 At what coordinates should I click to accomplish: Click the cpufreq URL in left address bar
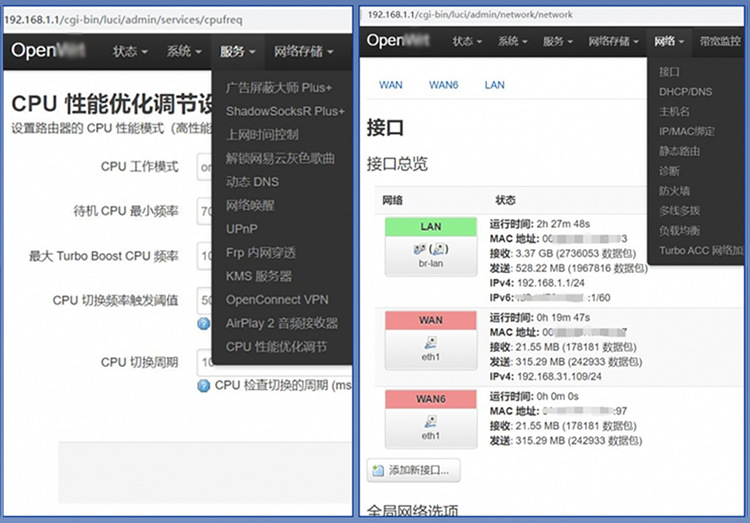pyautogui.click(x=123, y=20)
